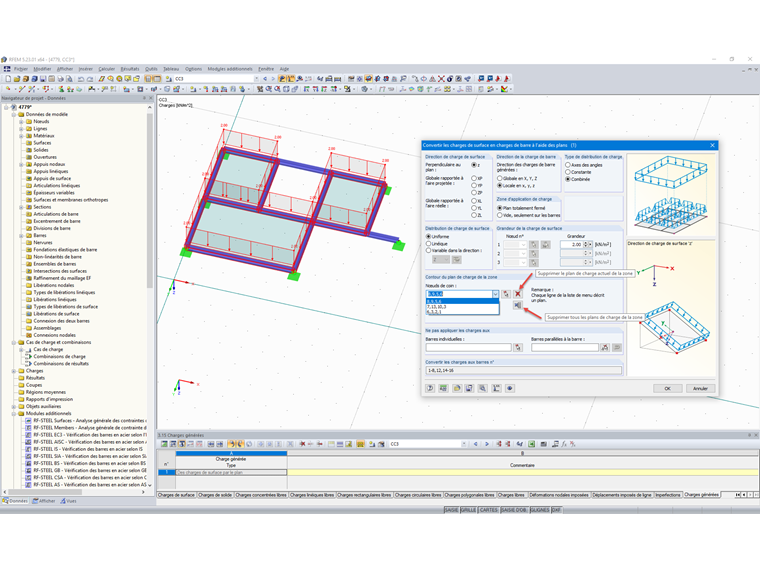Select the 'z' perpendicular direction radio
This screenshot has width=760, height=570.
pyautogui.click(x=474, y=165)
